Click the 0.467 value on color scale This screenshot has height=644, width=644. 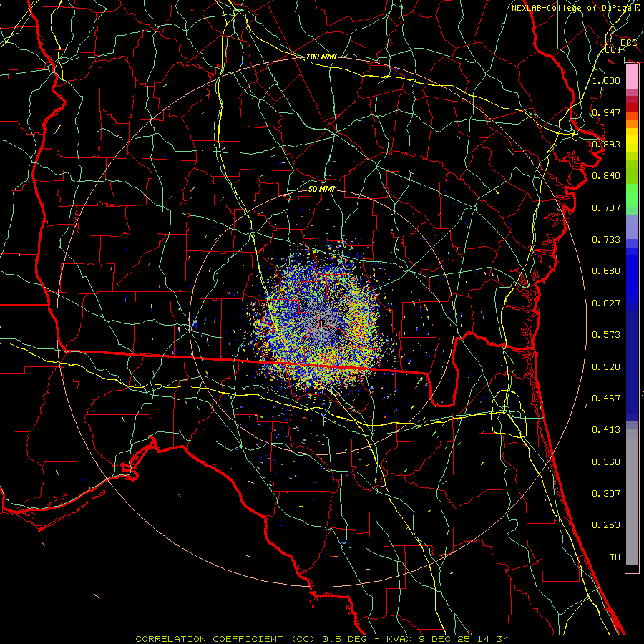[x=606, y=398]
